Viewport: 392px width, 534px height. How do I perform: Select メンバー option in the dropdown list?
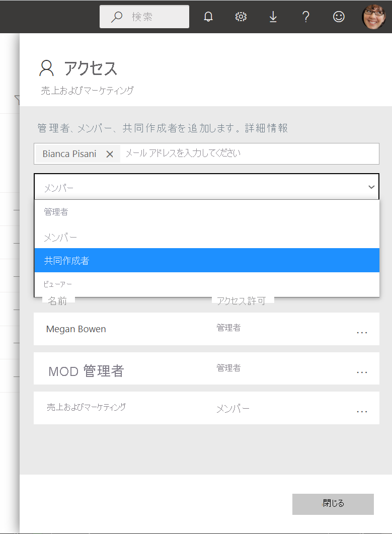[x=207, y=237]
